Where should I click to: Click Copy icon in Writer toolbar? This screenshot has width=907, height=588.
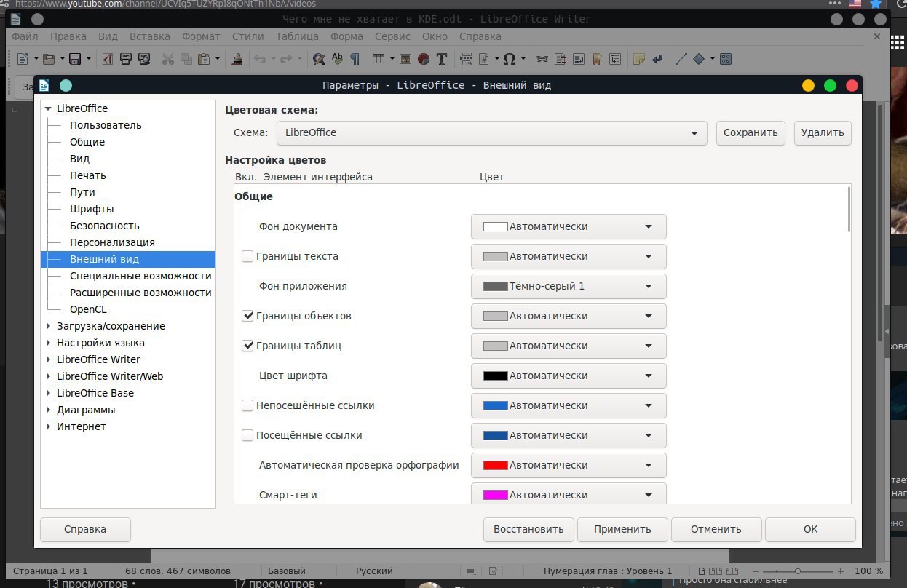186,59
